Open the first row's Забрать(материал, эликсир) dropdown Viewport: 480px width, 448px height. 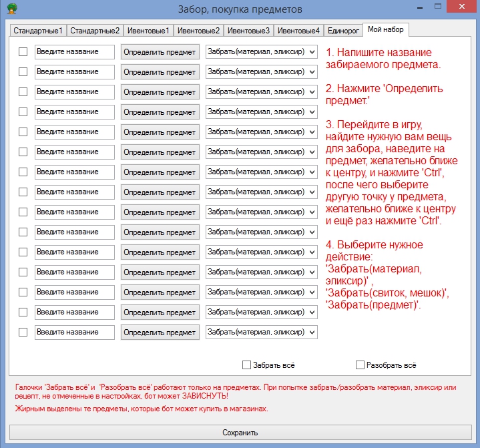click(262, 52)
